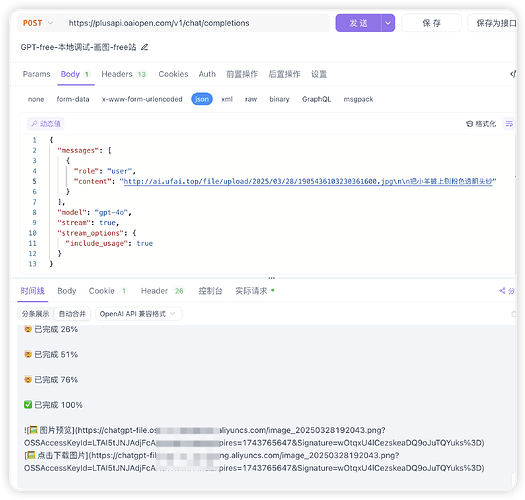Open the POST method dropdown
Image resolution: width=525 pixels, height=500 pixels.
point(38,23)
